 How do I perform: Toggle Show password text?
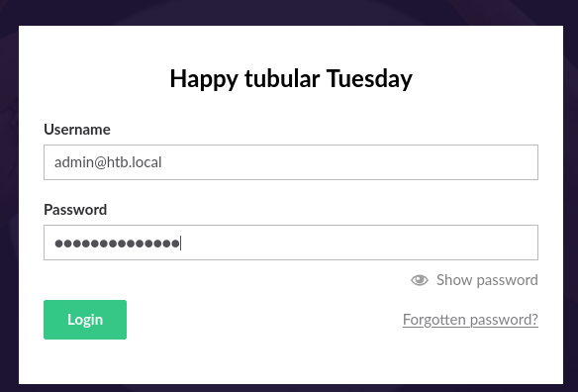tap(487, 280)
